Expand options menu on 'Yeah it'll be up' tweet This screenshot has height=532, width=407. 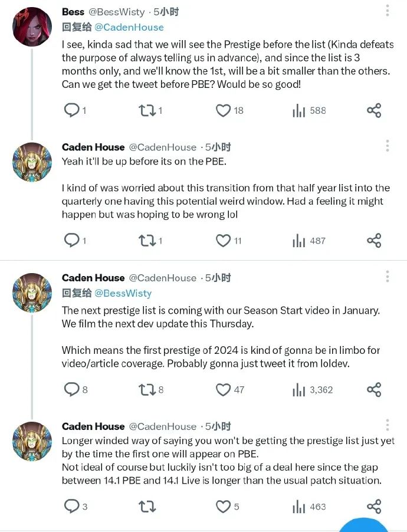click(x=388, y=146)
